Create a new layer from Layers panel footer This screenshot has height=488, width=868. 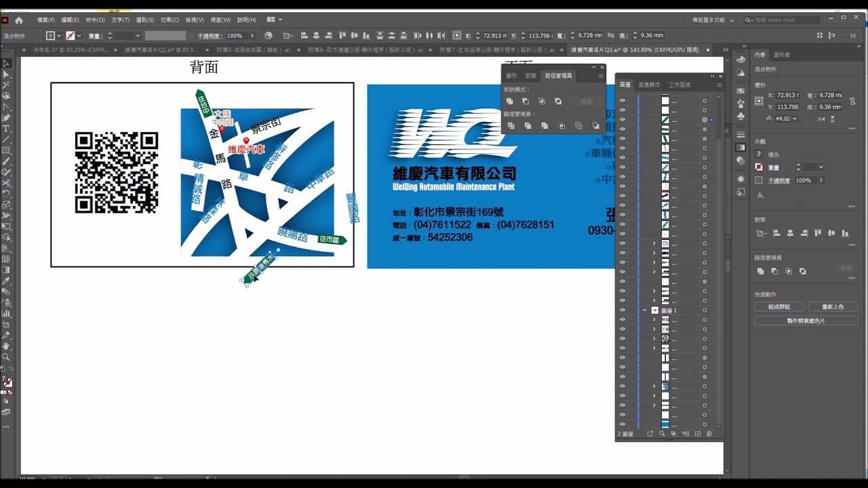698,434
